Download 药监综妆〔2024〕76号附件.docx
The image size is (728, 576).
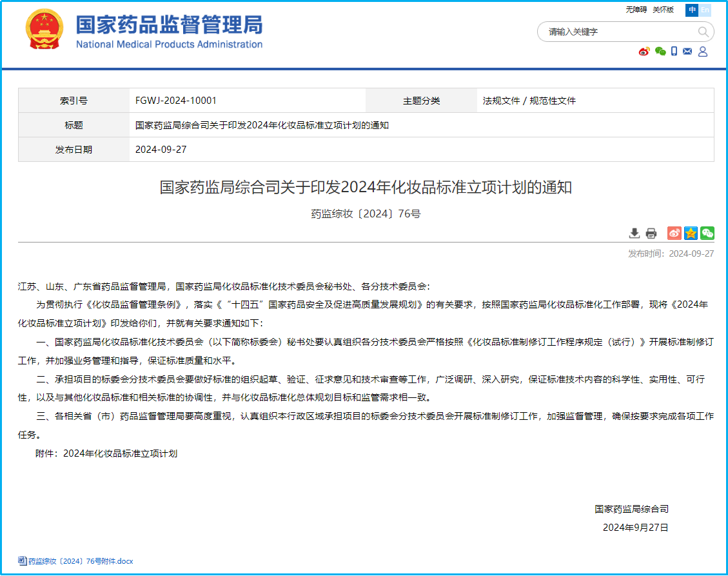tap(81, 561)
